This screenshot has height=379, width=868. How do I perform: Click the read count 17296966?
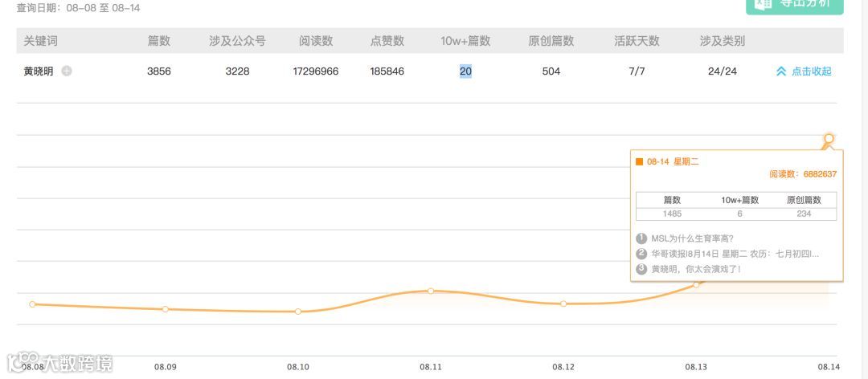[x=316, y=71]
